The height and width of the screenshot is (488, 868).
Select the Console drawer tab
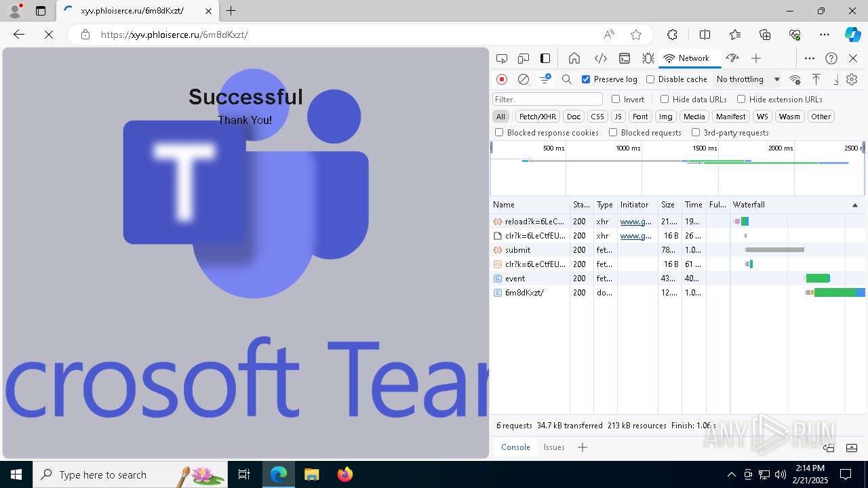[x=515, y=447]
